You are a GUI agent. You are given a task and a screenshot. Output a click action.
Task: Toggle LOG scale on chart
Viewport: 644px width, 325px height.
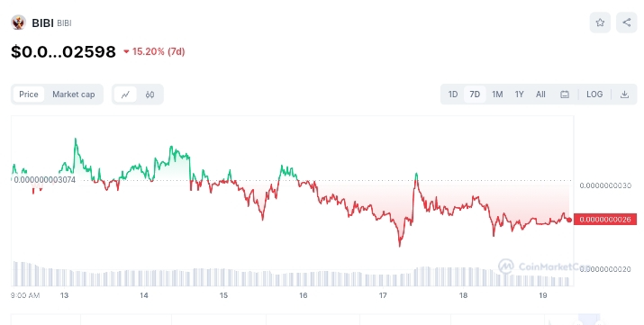point(594,95)
